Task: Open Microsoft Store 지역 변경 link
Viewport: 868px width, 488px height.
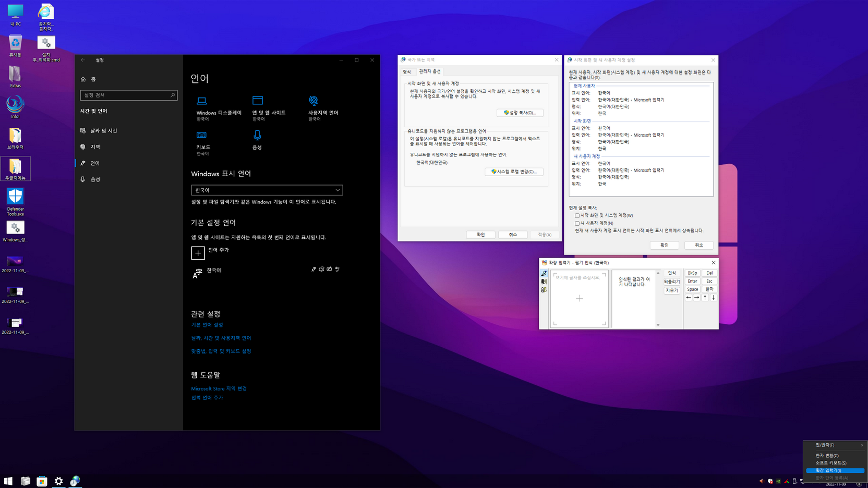Action: [219, 389]
